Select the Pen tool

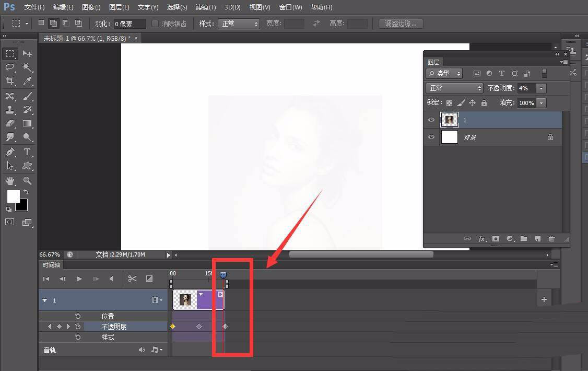point(10,152)
